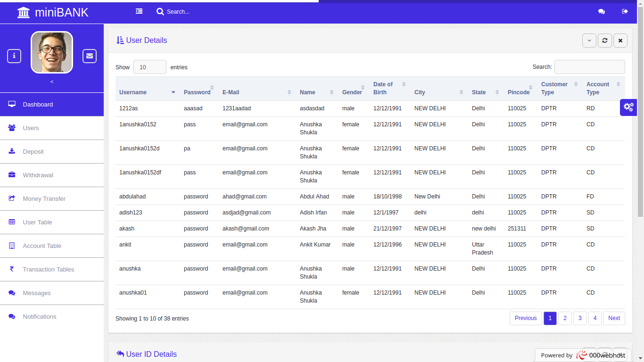The image size is (644, 362).
Task: Collapse the profile panel with the small chevron
Action: [x=52, y=82]
